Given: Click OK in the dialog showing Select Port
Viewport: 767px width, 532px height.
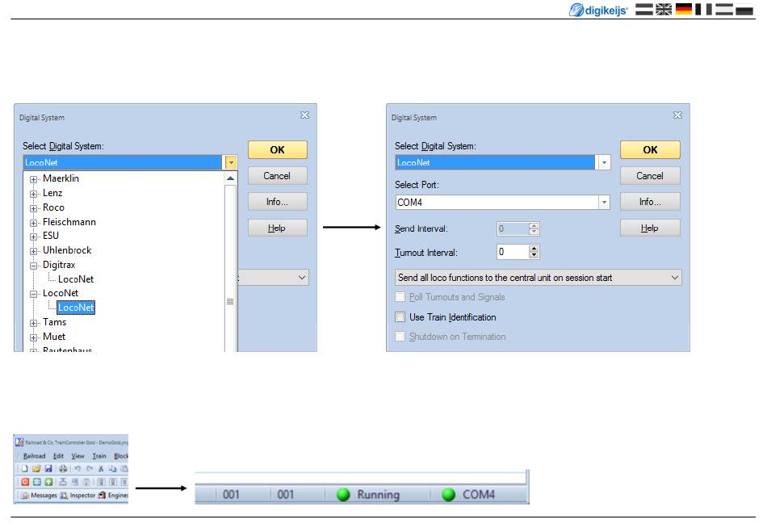Looking at the screenshot, I should click(x=650, y=149).
